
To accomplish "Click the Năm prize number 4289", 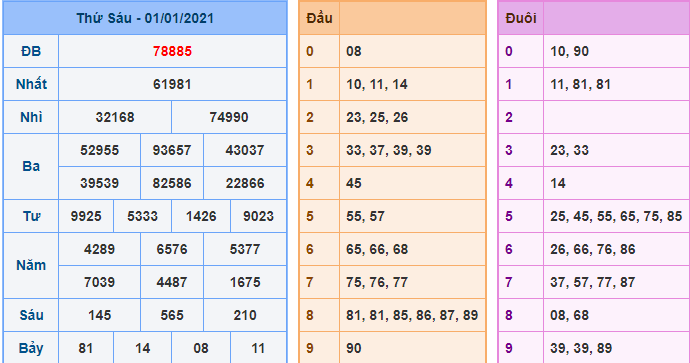I will pos(99,249).
